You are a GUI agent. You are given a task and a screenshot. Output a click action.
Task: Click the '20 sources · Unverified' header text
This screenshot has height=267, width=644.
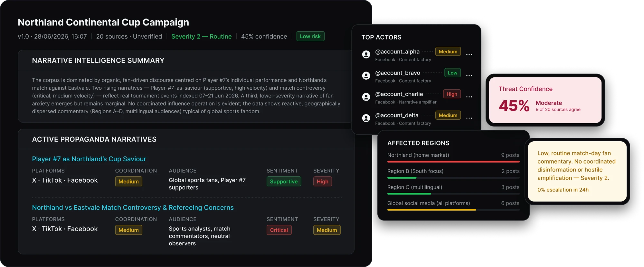tap(129, 36)
